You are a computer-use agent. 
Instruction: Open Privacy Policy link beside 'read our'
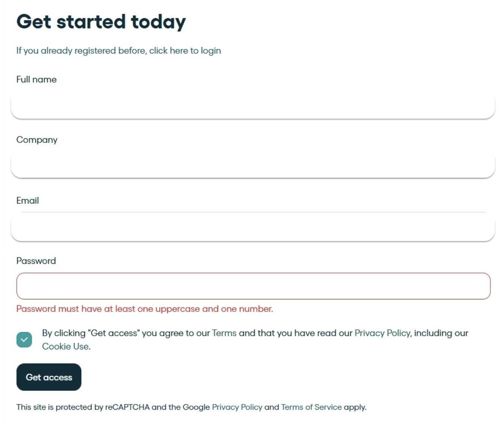[383, 333]
